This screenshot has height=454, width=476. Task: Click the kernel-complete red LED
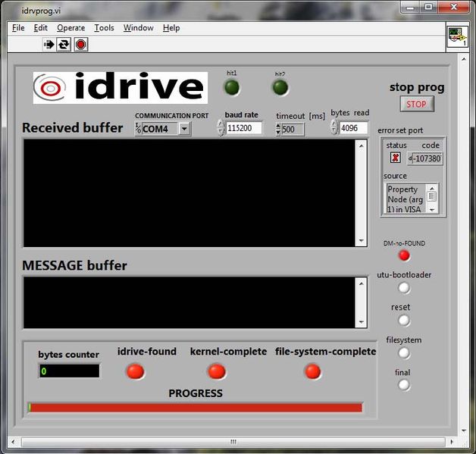click(217, 371)
